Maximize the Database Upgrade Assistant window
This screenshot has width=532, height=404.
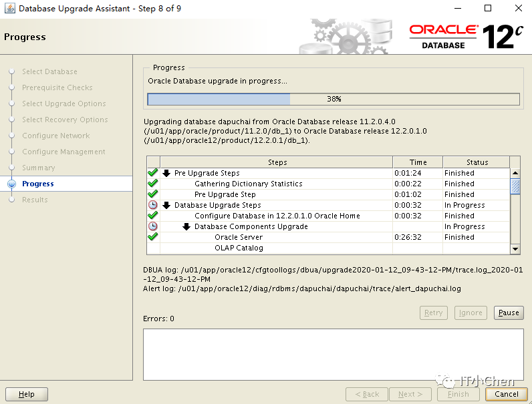pos(488,8)
